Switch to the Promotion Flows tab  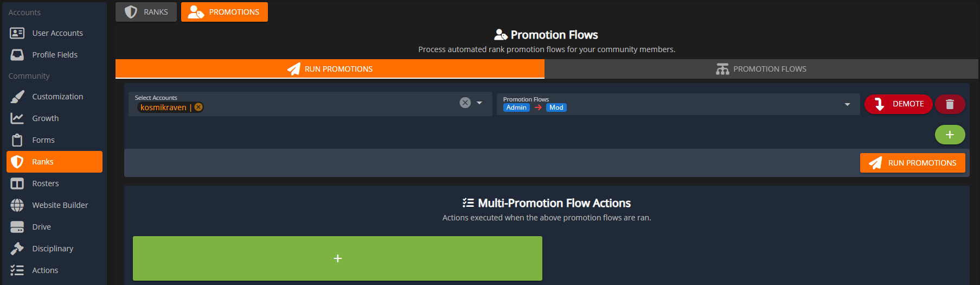761,69
